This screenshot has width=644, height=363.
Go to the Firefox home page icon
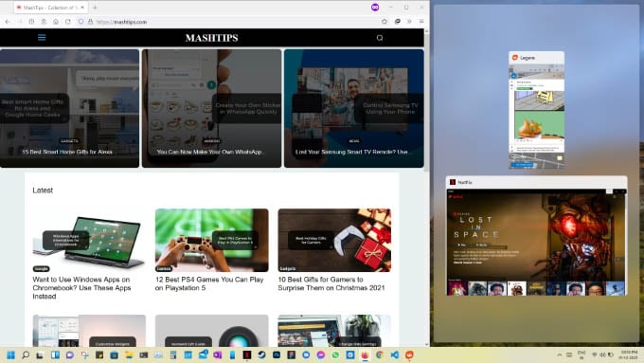[56, 22]
